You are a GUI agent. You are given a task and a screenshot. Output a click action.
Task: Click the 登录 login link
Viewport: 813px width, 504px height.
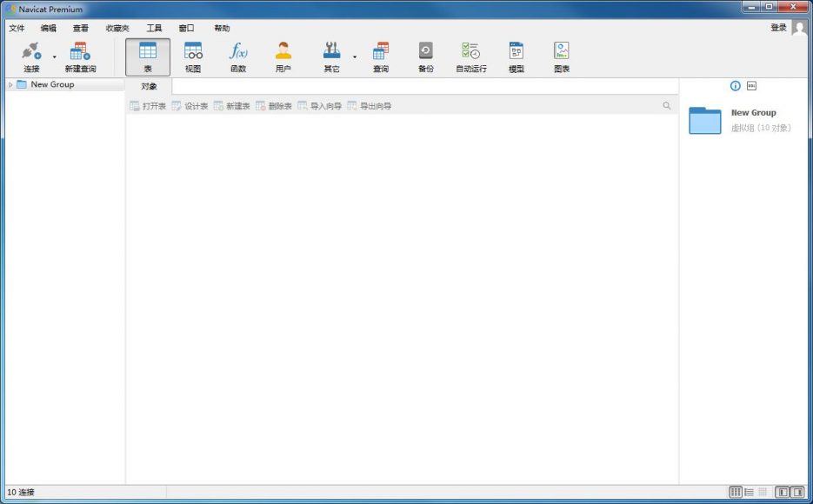(778, 28)
